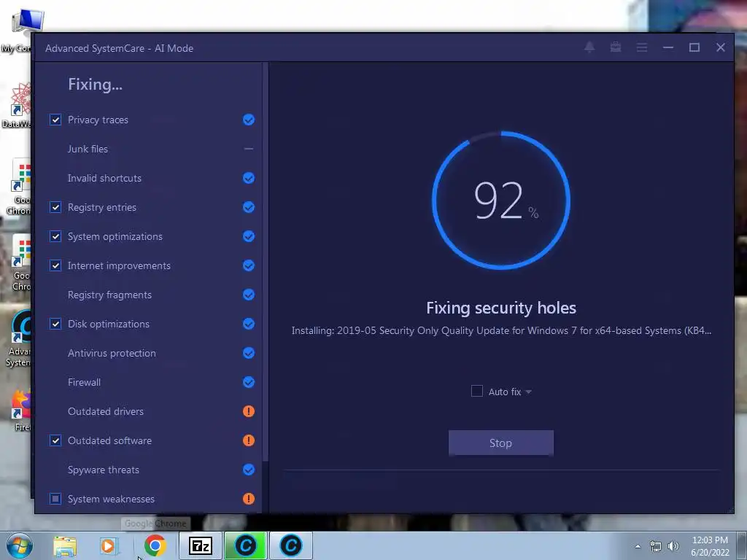Click the Advanced SystemCare desktop shortcut

(x=19, y=339)
